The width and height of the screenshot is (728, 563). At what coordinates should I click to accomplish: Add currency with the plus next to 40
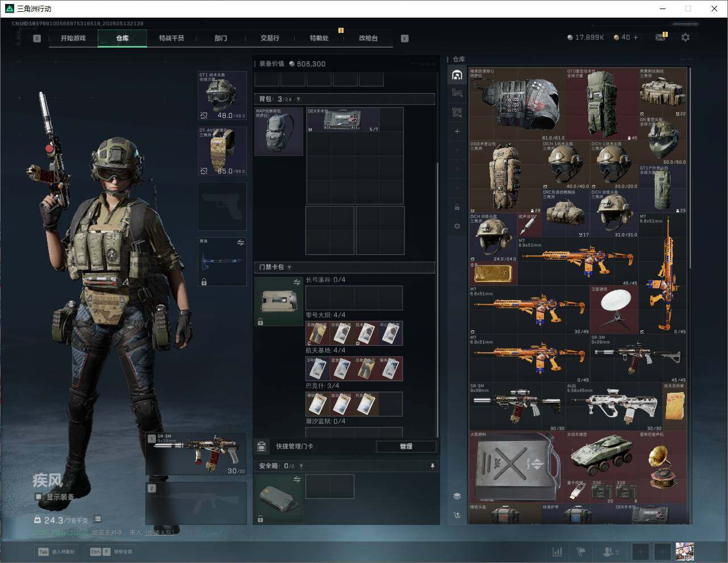[x=636, y=37]
